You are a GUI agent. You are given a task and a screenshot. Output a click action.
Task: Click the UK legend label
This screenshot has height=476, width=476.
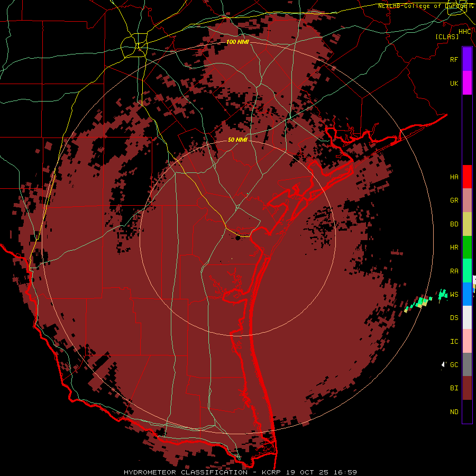click(x=454, y=84)
